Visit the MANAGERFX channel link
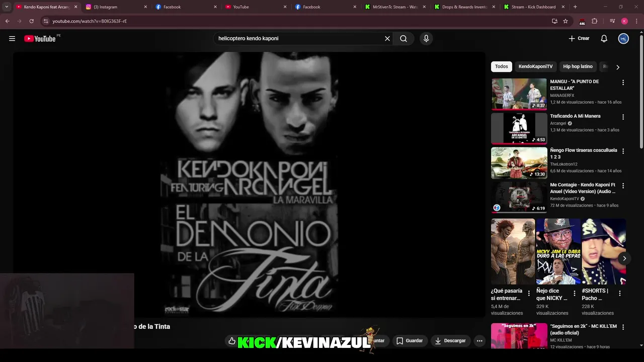The height and width of the screenshot is (362, 644). tap(562, 96)
